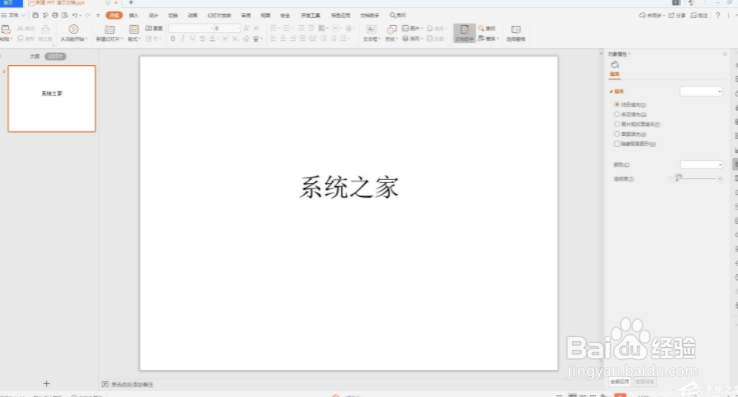Click the Reset Background button
Image resolution: width=738 pixels, height=397 pixels.
[645, 381]
